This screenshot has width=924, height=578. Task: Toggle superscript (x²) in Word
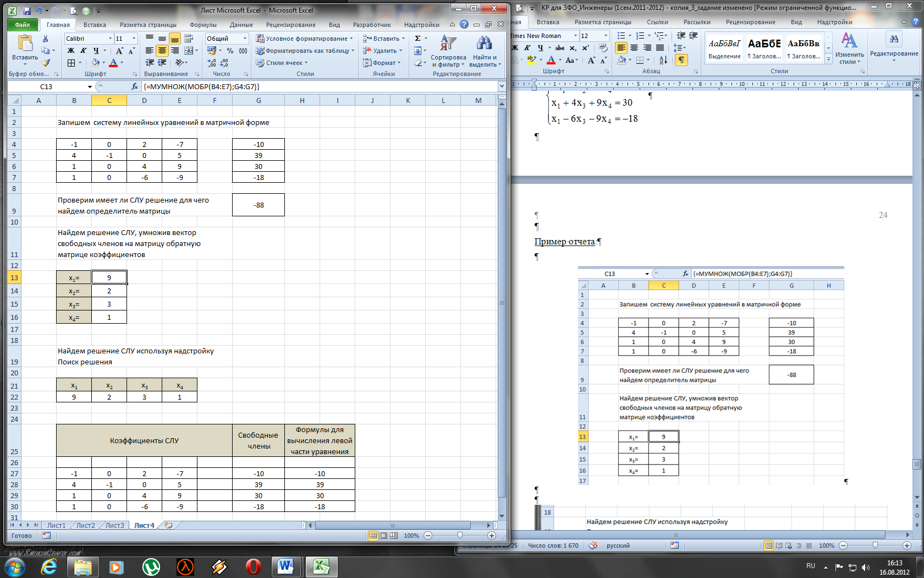tap(586, 48)
